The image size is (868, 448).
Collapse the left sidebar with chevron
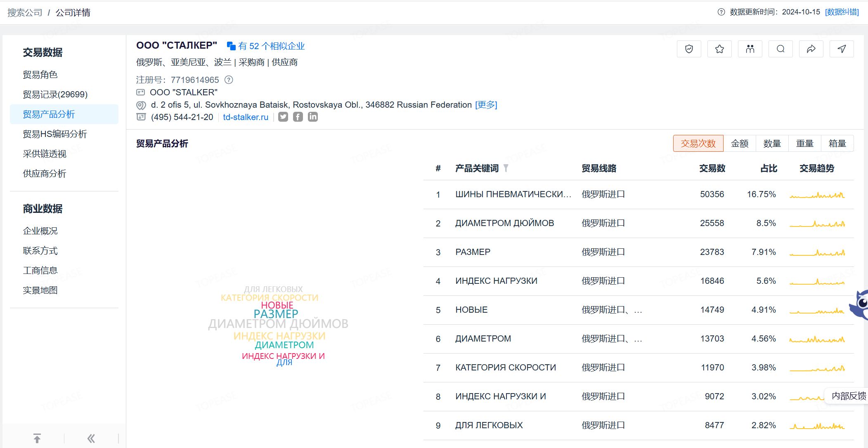tap(90, 439)
